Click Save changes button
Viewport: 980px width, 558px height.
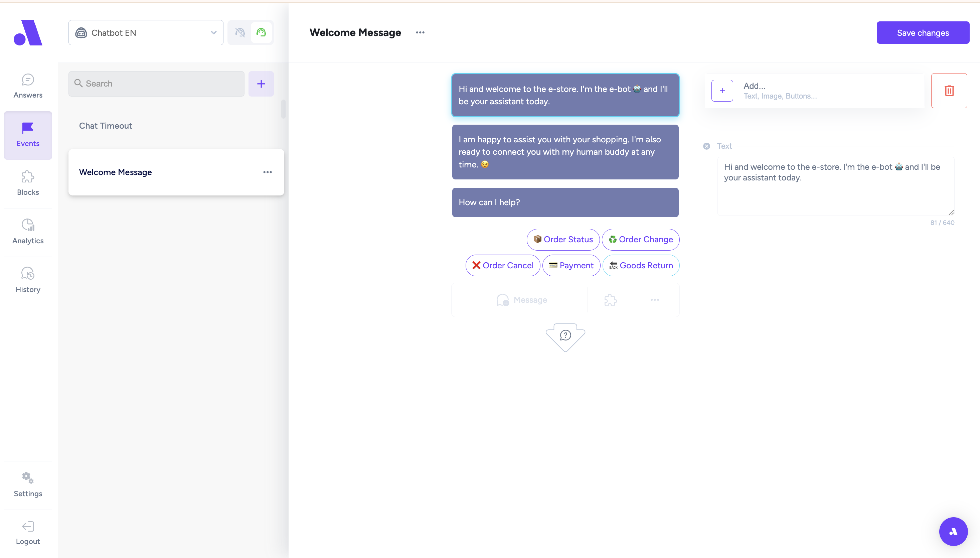[923, 32]
